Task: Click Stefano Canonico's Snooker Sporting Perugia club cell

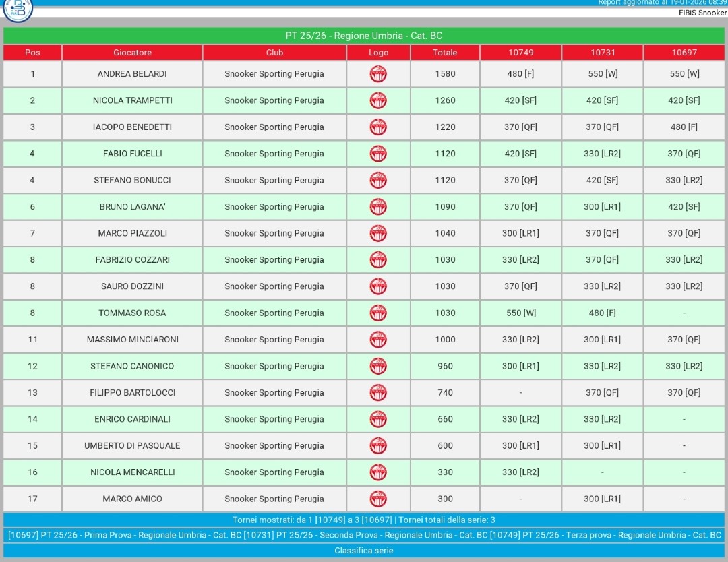Action: pyautogui.click(x=274, y=366)
